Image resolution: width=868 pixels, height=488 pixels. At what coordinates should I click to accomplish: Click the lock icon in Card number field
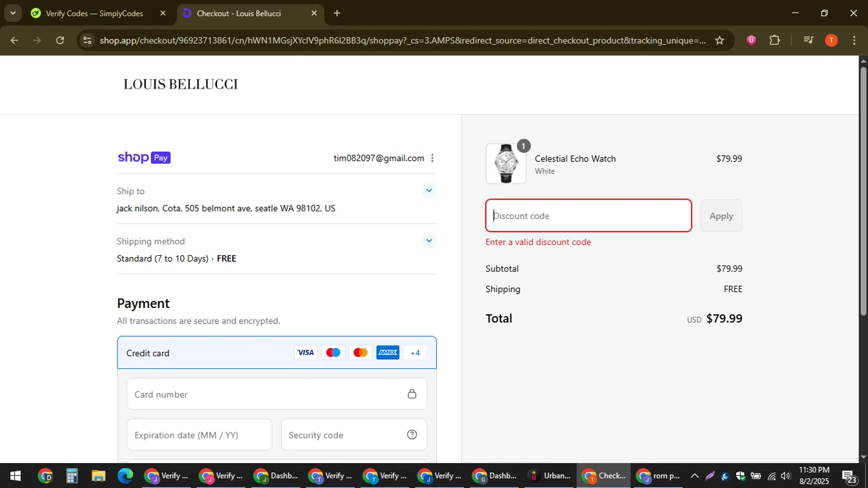tap(412, 394)
